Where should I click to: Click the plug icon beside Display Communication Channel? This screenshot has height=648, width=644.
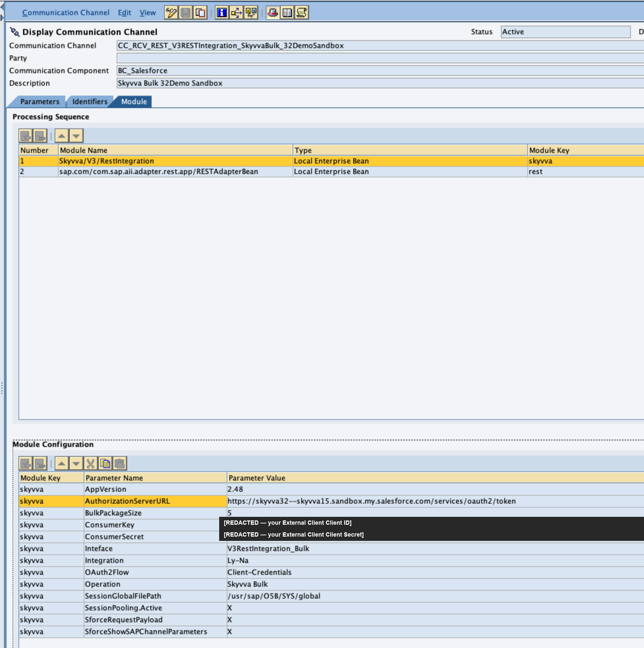pos(15,32)
